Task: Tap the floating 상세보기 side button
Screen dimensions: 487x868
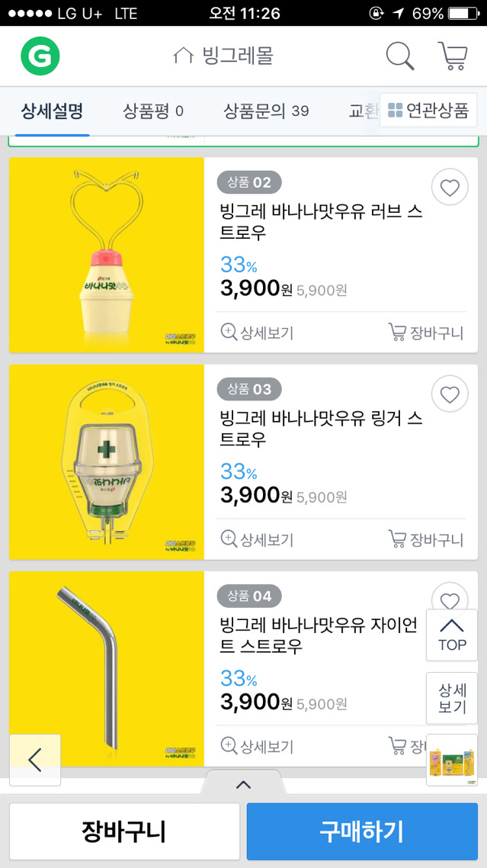Action: click(x=452, y=698)
